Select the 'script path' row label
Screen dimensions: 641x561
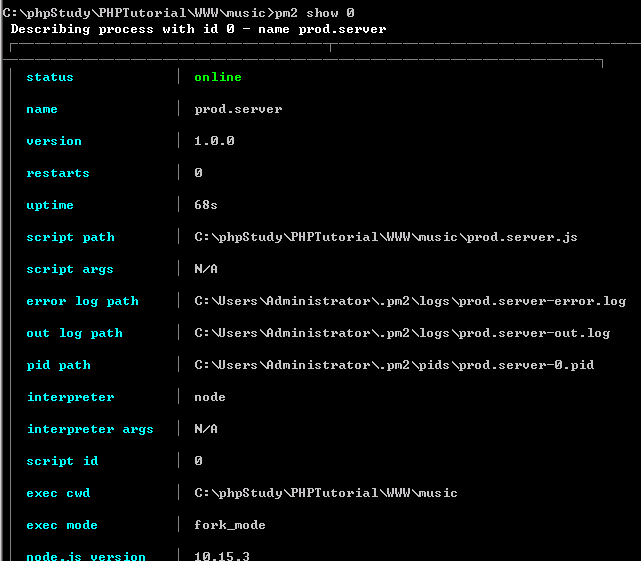click(x=70, y=237)
